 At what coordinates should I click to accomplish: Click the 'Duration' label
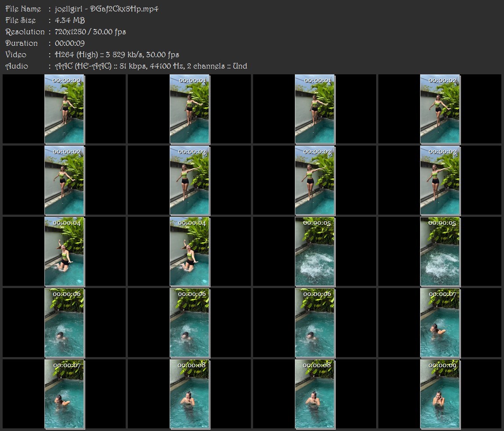[22, 43]
